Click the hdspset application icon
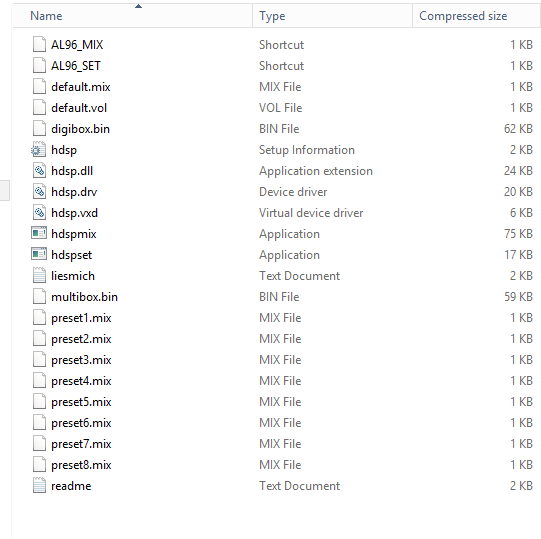Screen dimensions: 541x539 tap(39, 255)
